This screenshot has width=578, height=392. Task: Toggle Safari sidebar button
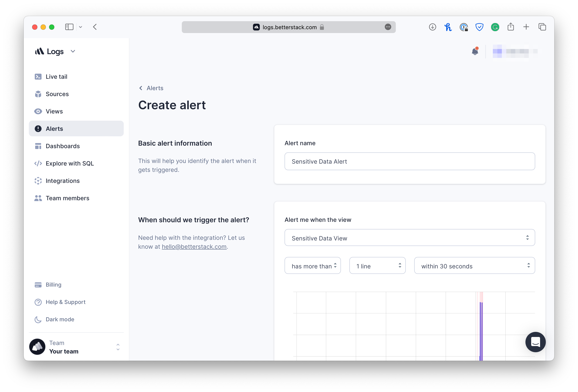(69, 27)
